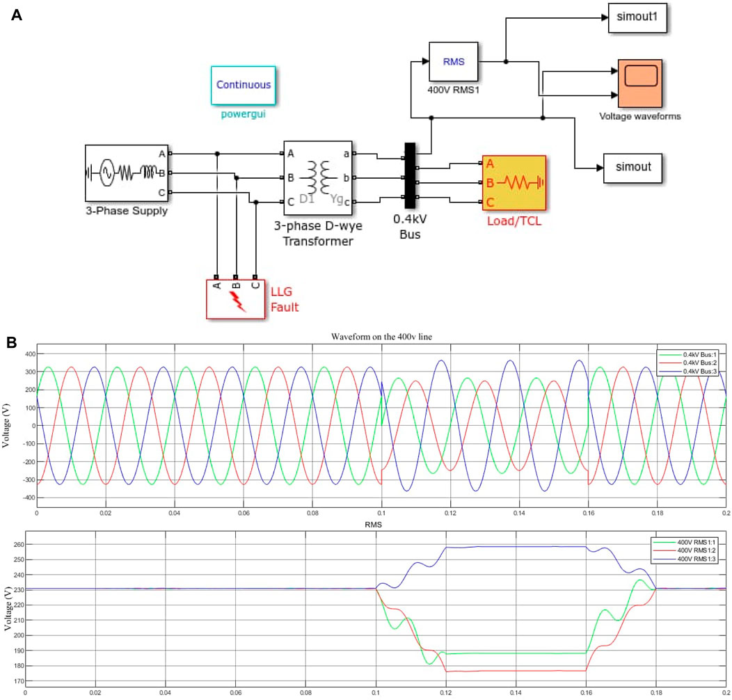
Task: Click the powergui Continuous block
Action: tap(244, 85)
